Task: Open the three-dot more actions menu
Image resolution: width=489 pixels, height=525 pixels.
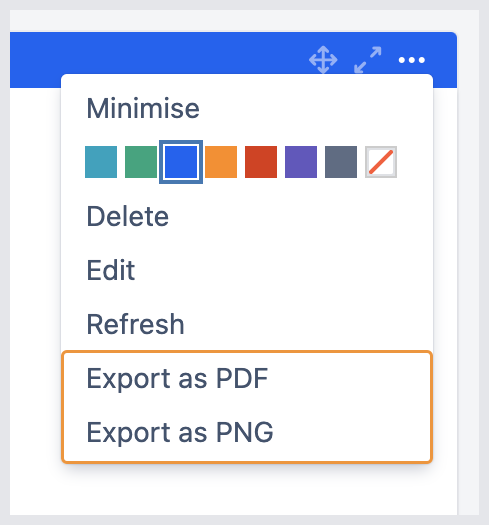Action: (412, 60)
